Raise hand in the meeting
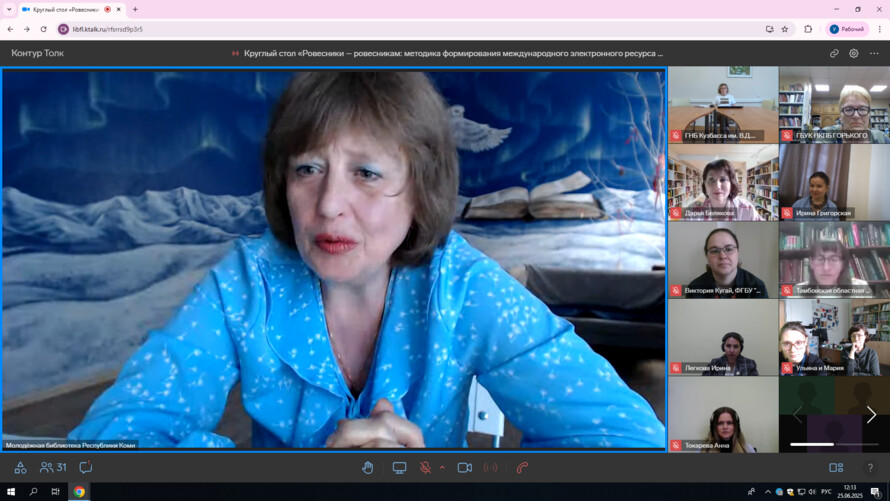 pos(368,468)
